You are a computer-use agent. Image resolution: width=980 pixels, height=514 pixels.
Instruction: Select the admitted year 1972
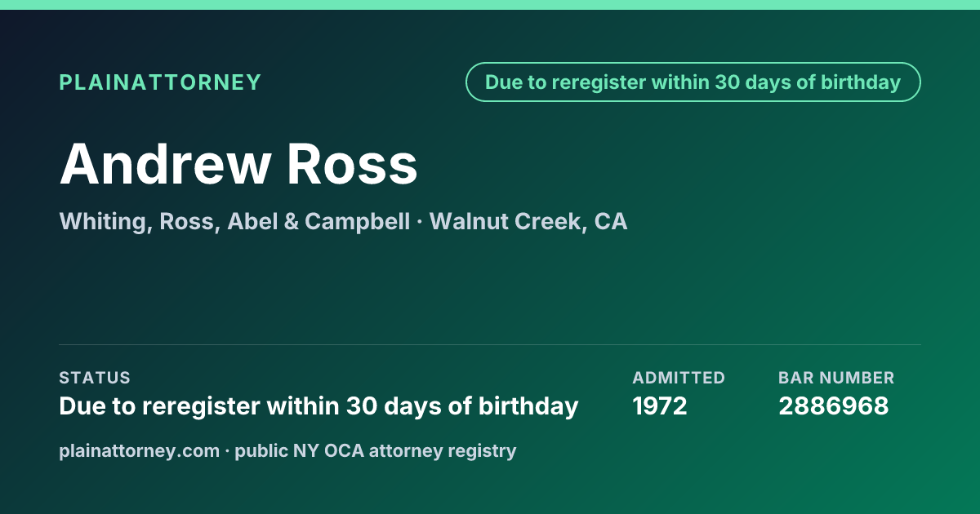pyautogui.click(x=660, y=406)
